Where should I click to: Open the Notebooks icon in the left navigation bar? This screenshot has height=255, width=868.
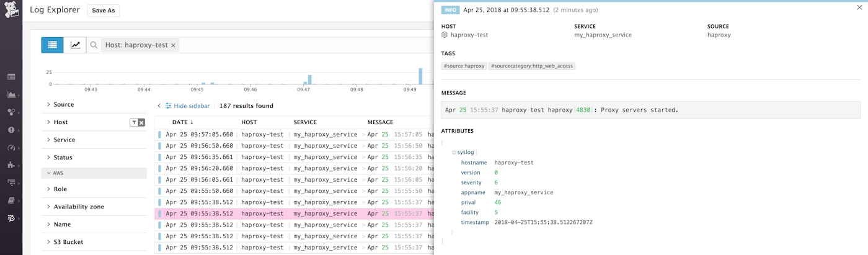11,200
